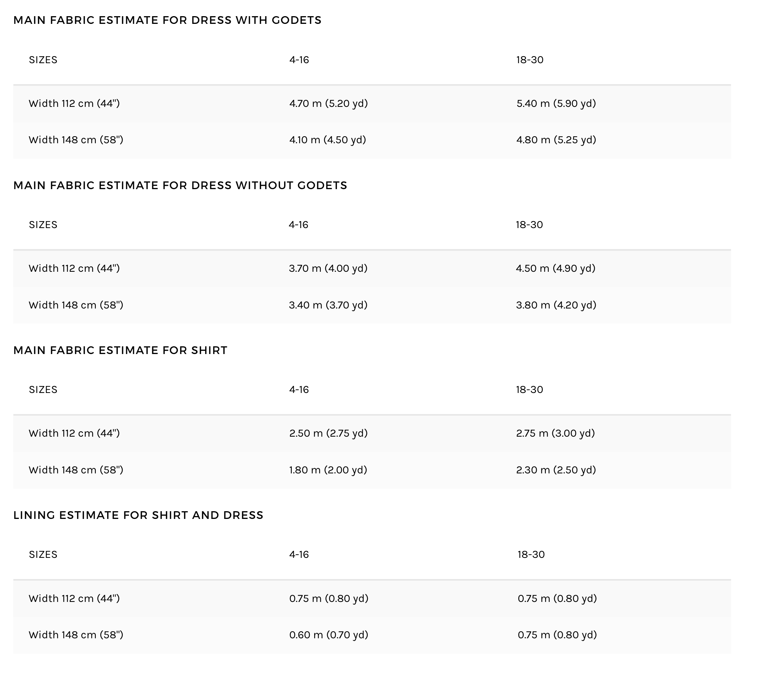This screenshot has width=784, height=675.
Task: Select the 2.50 m (2.75 yd) shirt estimate
Action: point(329,433)
